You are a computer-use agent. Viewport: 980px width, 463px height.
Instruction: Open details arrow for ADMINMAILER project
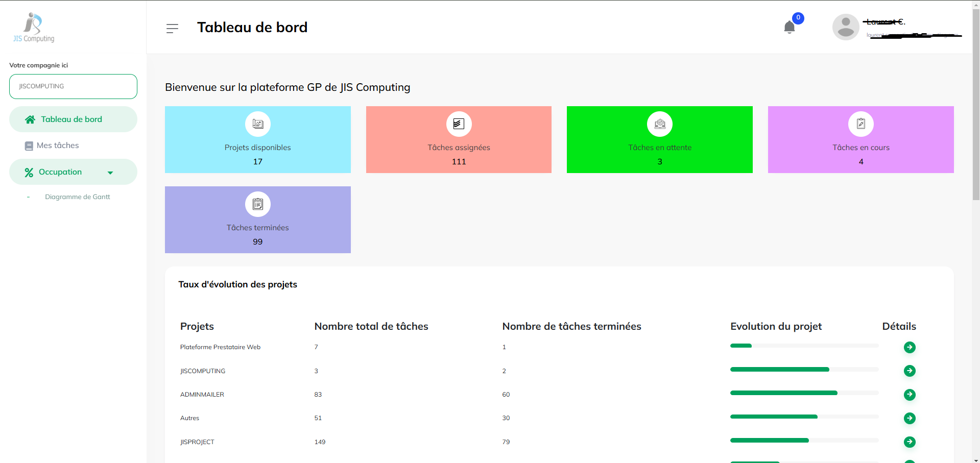910,395
